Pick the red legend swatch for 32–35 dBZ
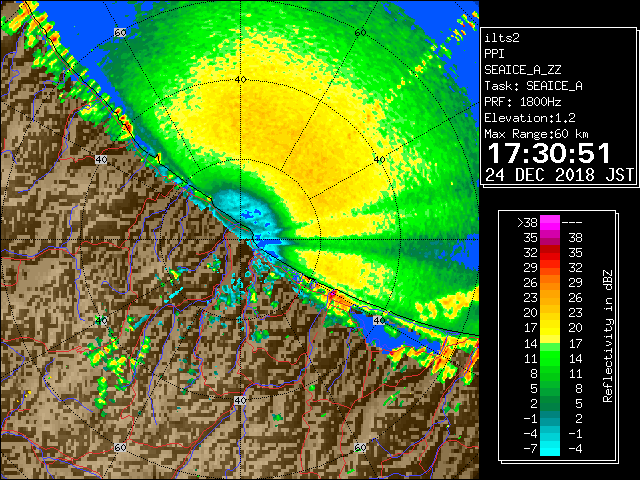640x480 pixels. coord(550,253)
